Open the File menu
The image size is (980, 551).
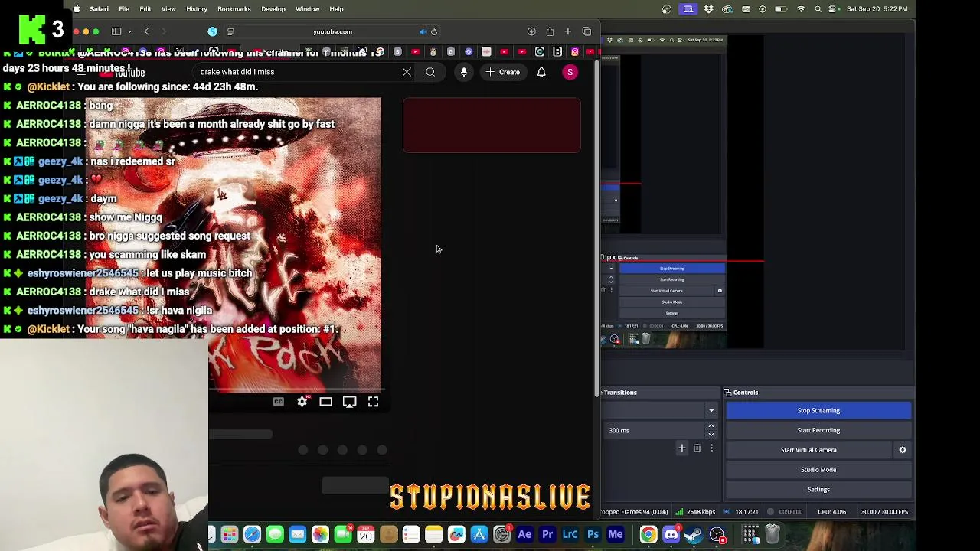pyautogui.click(x=124, y=9)
